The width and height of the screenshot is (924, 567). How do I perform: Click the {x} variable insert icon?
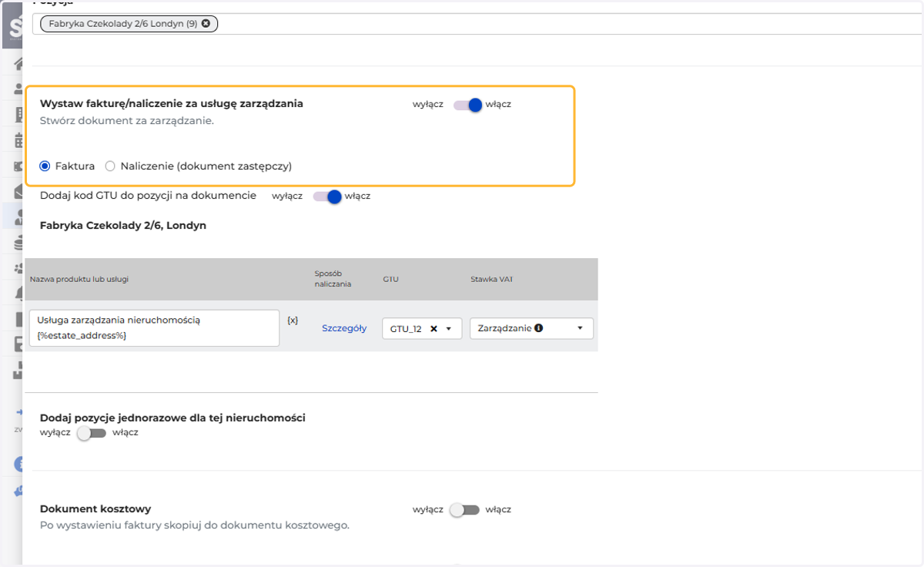293,320
